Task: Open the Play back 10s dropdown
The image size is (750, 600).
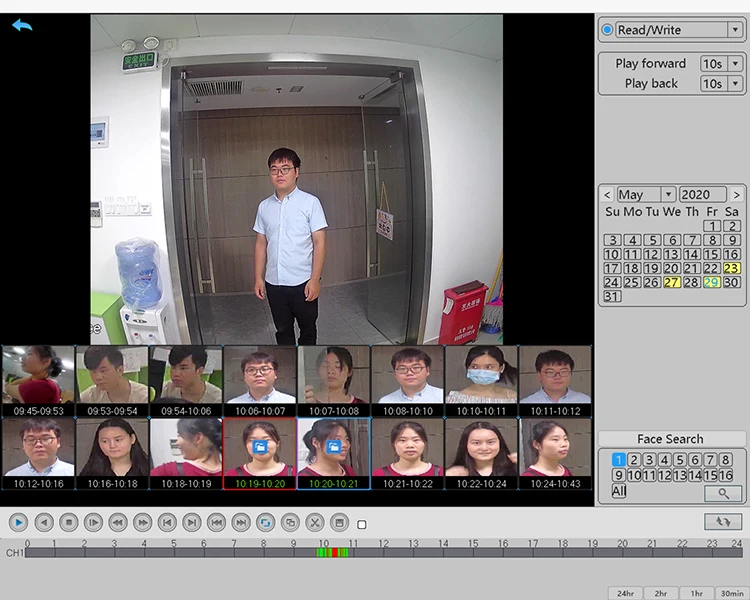Action: (721, 84)
